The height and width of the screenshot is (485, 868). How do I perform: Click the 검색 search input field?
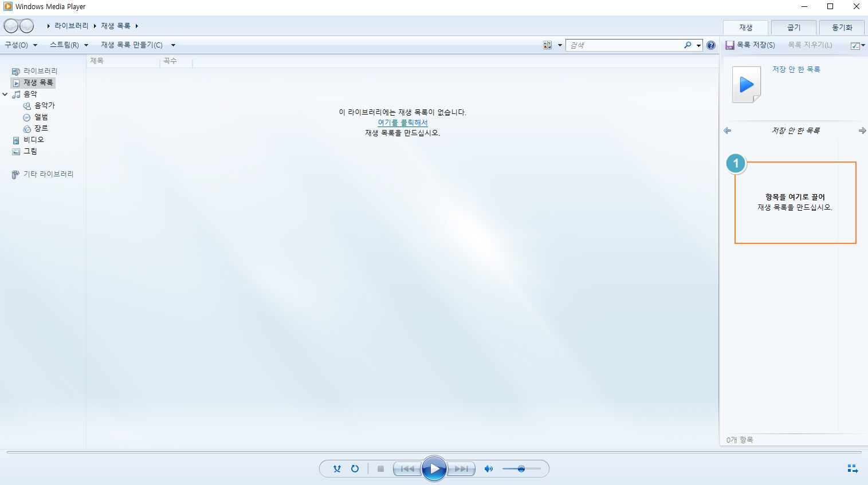point(625,45)
